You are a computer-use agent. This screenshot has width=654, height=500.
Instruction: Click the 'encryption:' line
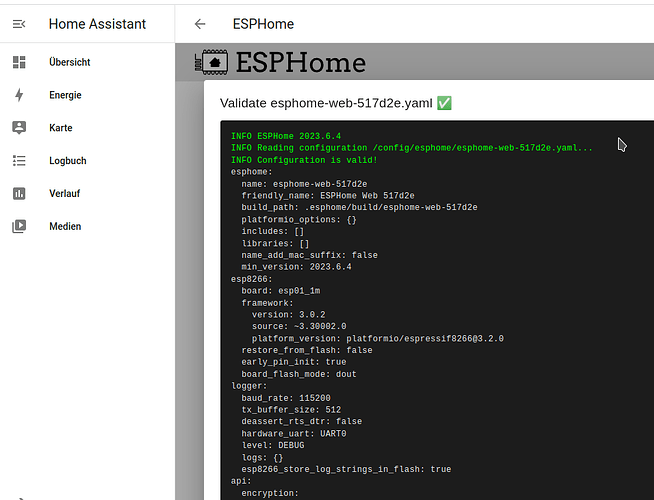click(x=270, y=493)
